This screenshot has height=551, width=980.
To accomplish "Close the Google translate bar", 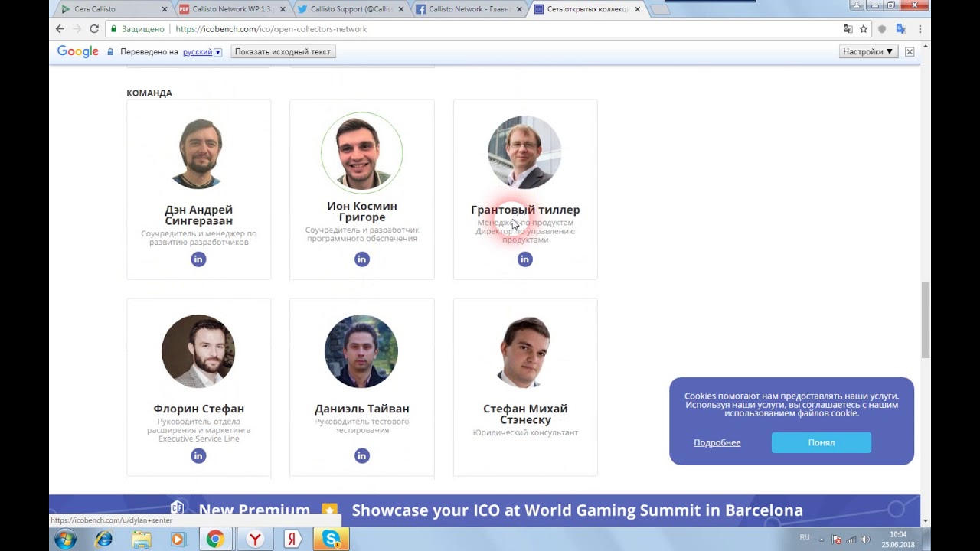I will pos(910,52).
